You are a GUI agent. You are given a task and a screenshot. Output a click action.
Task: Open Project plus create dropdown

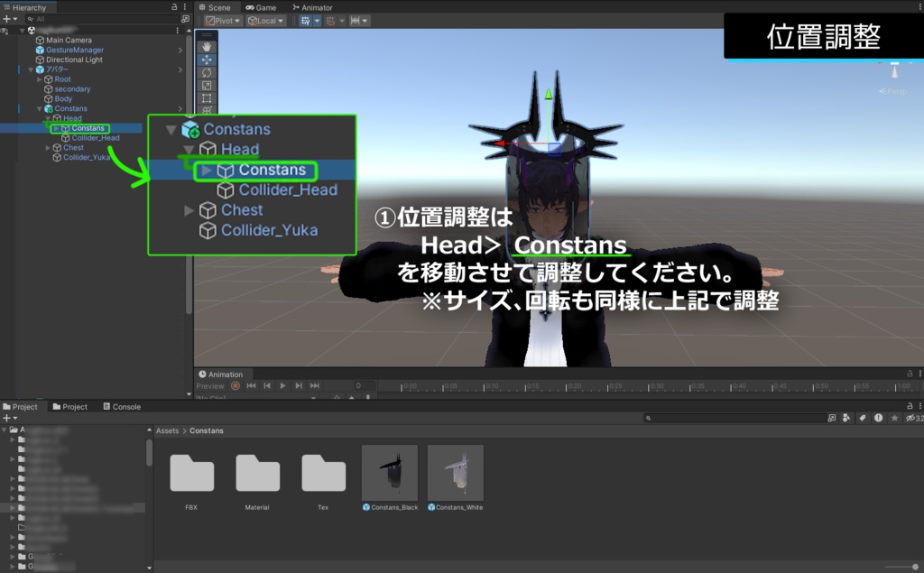pos(10,418)
